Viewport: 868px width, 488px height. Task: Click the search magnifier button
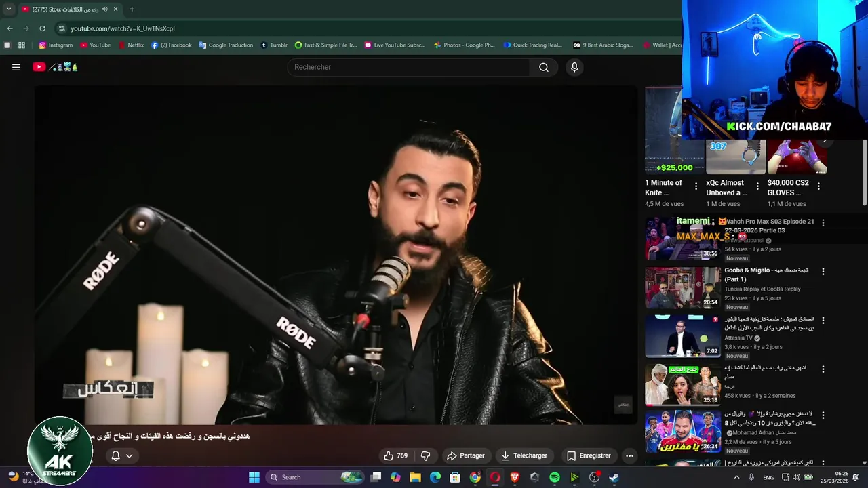[544, 67]
